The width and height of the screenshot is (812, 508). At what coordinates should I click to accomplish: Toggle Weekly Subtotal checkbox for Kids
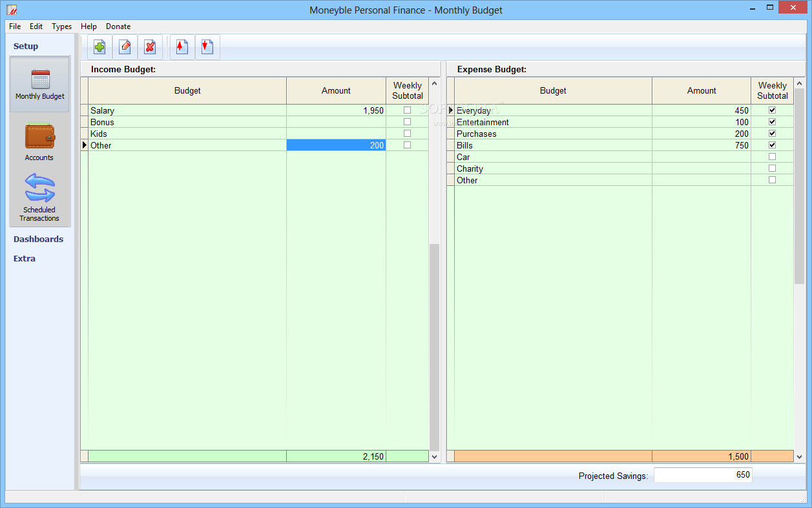(407, 134)
